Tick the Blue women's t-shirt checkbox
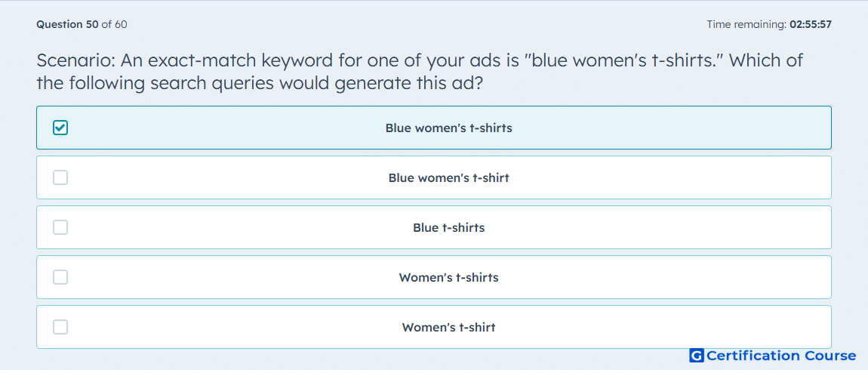 point(60,177)
